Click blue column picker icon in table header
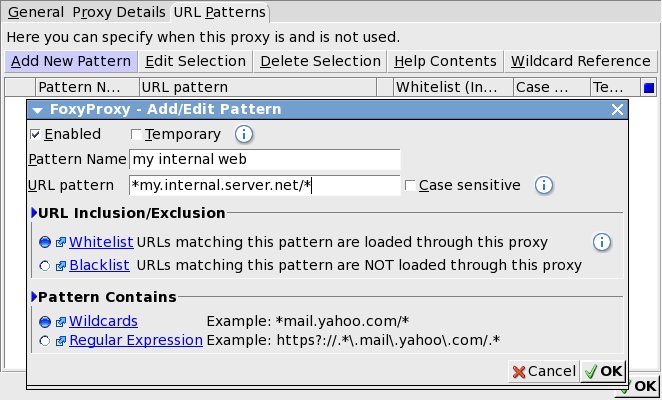 649,87
